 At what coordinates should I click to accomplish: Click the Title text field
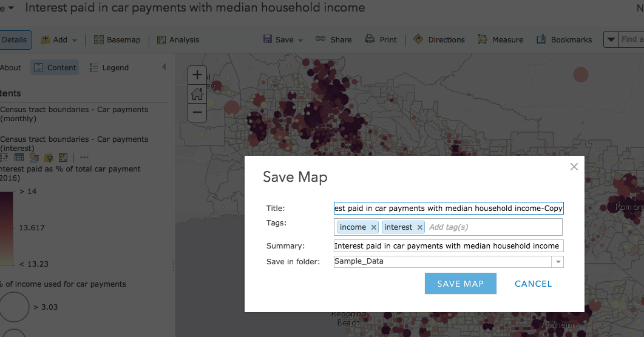(449, 209)
